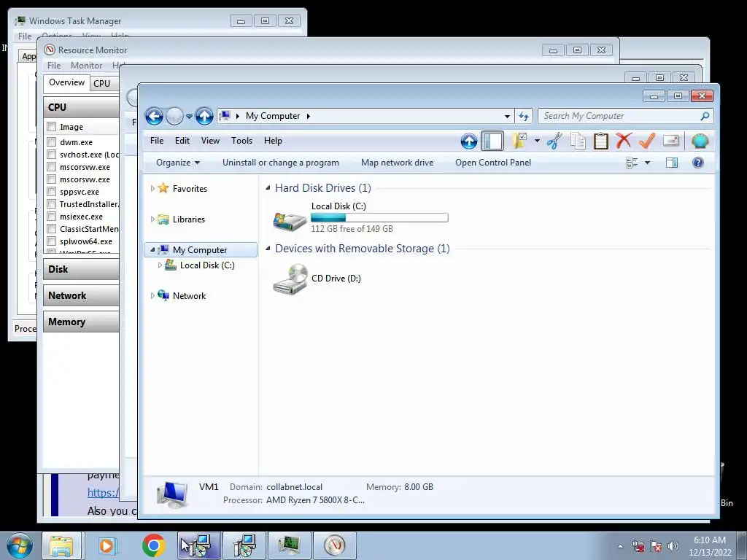Check splwow64.exe in Resource Monitor
Screen dimensions: 747x560
click(52, 241)
